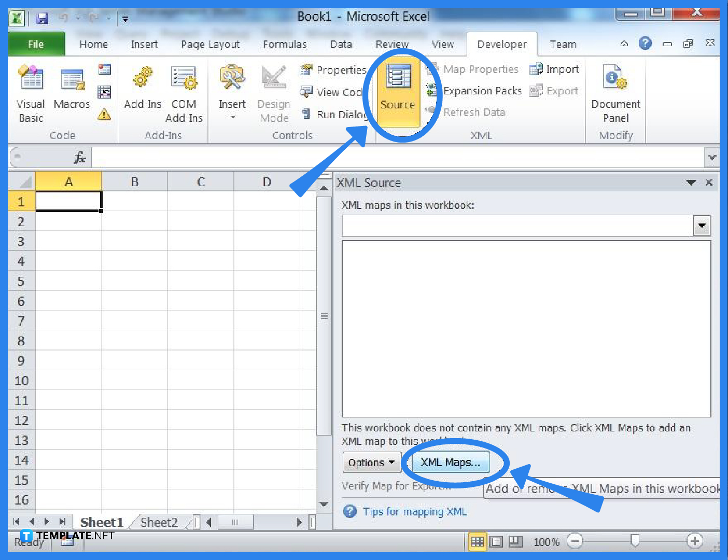
Task: Click the Export icon in the XML group
Action: pos(554,91)
